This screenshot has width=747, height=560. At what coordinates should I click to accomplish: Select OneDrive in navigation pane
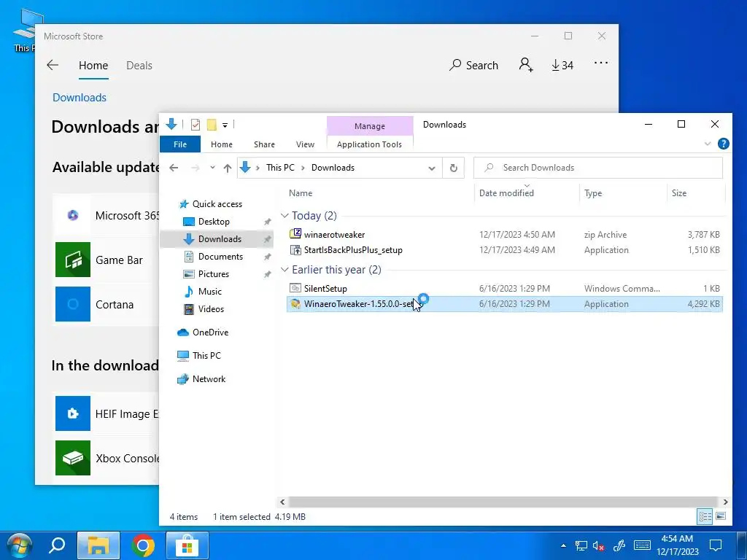pos(210,332)
